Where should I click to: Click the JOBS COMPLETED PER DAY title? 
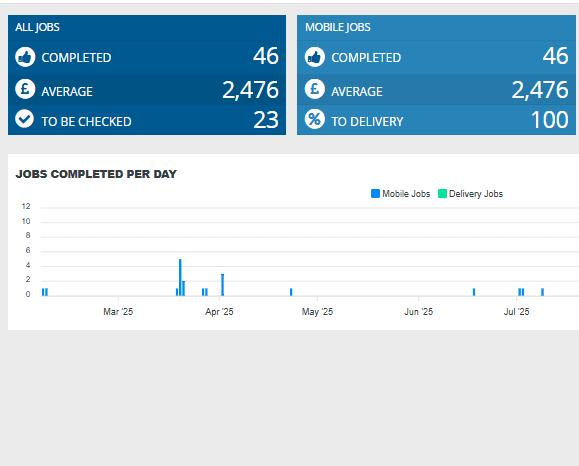click(96, 174)
